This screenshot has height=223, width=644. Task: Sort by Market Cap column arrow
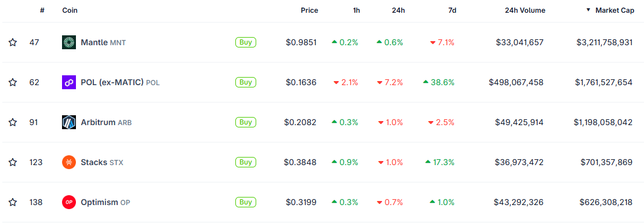588,10
